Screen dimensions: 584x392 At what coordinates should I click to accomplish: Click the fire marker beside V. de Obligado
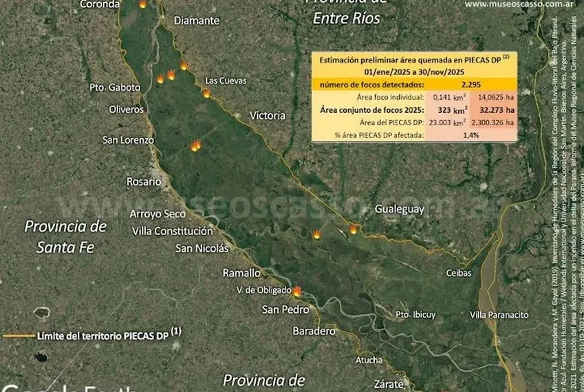pyautogui.click(x=297, y=292)
